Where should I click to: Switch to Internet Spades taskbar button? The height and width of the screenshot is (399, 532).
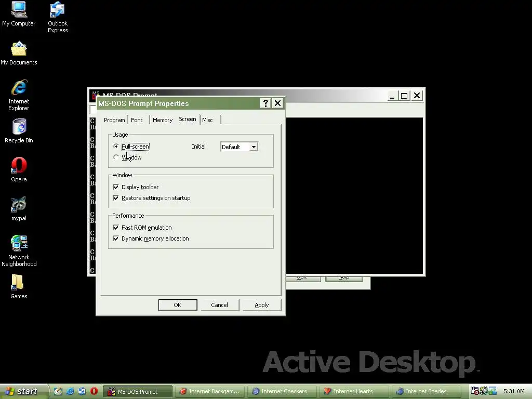click(x=427, y=392)
